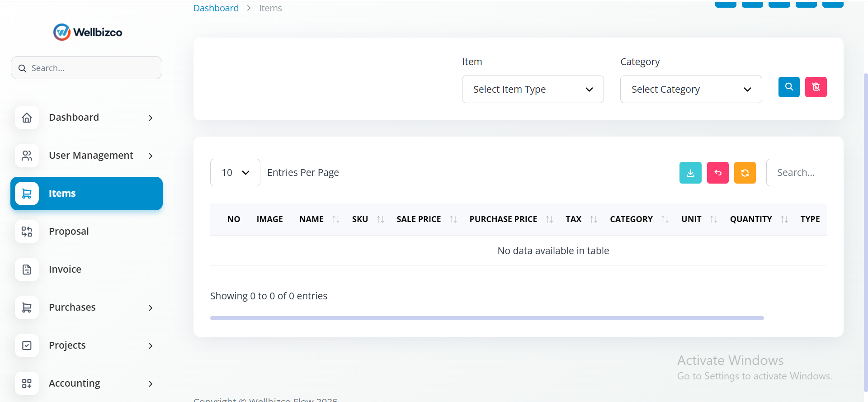This screenshot has width=868, height=402.
Task: Open the Select Item Type dropdown
Action: click(533, 90)
